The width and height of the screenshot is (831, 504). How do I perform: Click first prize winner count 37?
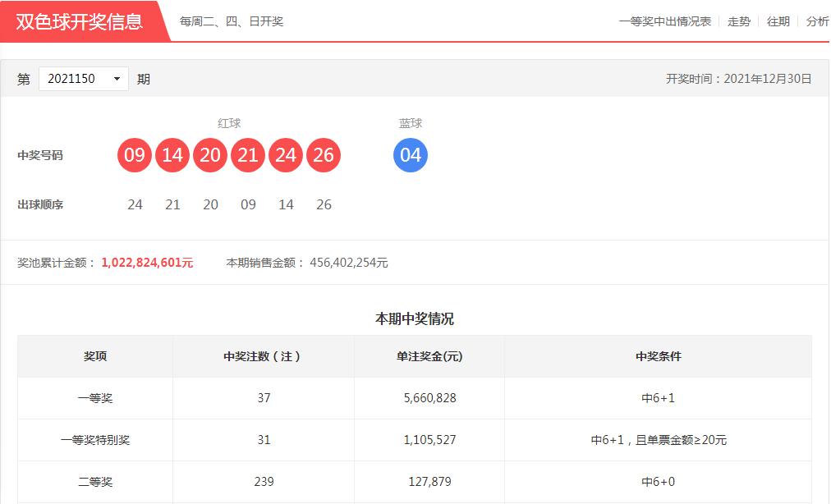pyautogui.click(x=264, y=398)
